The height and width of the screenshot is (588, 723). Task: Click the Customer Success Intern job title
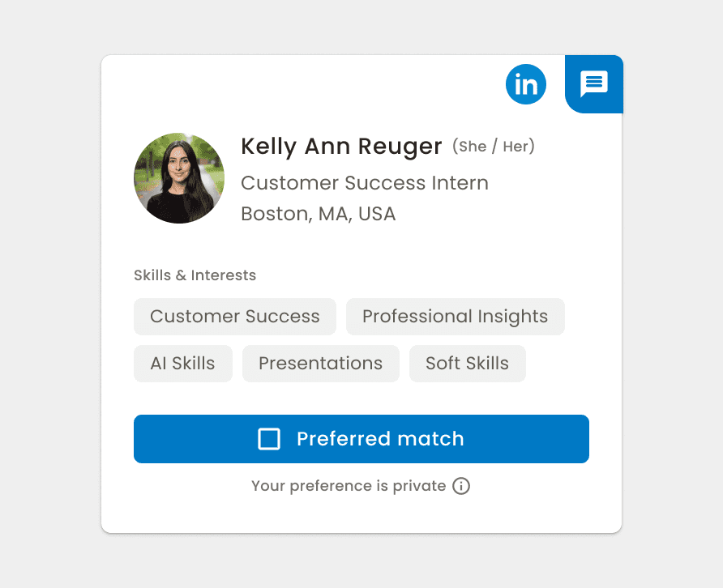click(365, 183)
